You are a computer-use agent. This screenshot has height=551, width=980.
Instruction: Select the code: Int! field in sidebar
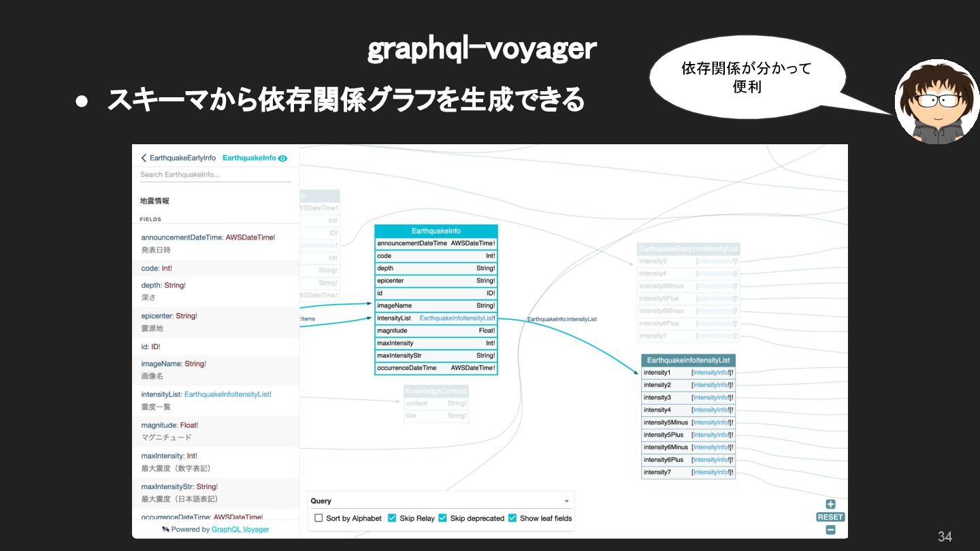pyautogui.click(x=215, y=268)
